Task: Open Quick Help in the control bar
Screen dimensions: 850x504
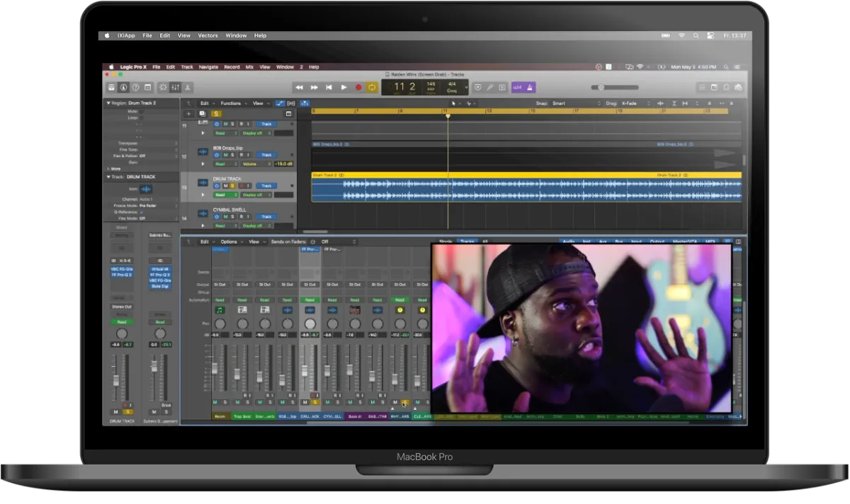Action: coord(135,87)
